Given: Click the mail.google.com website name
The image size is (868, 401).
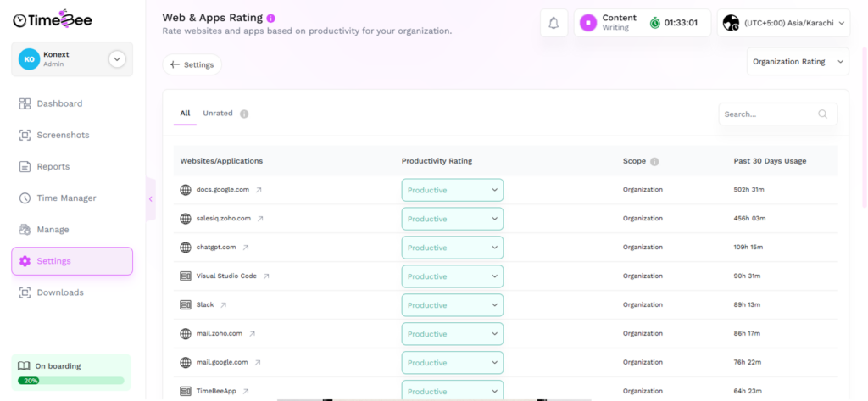Looking at the screenshot, I should tap(222, 362).
